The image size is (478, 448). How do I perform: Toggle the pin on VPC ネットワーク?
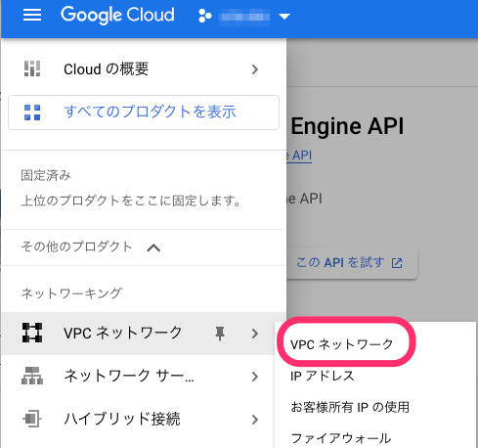(x=220, y=334)
